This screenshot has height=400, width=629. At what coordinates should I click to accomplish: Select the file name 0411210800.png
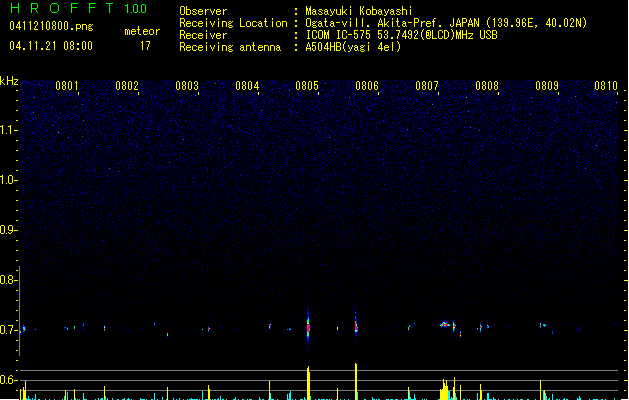coord(51,26)
